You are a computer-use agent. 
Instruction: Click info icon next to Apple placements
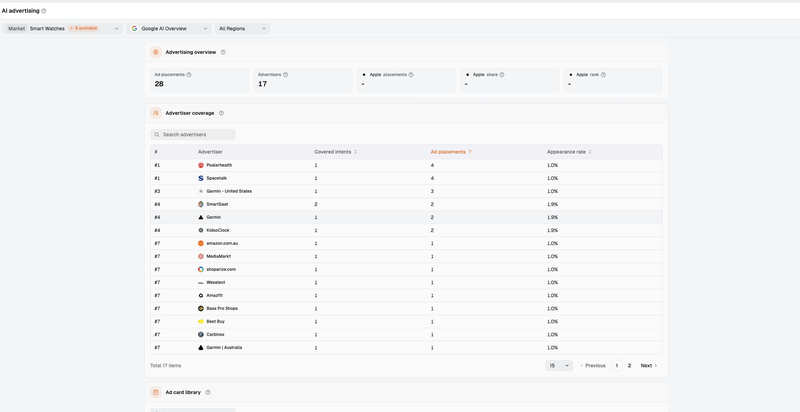(x=411, y=74)
